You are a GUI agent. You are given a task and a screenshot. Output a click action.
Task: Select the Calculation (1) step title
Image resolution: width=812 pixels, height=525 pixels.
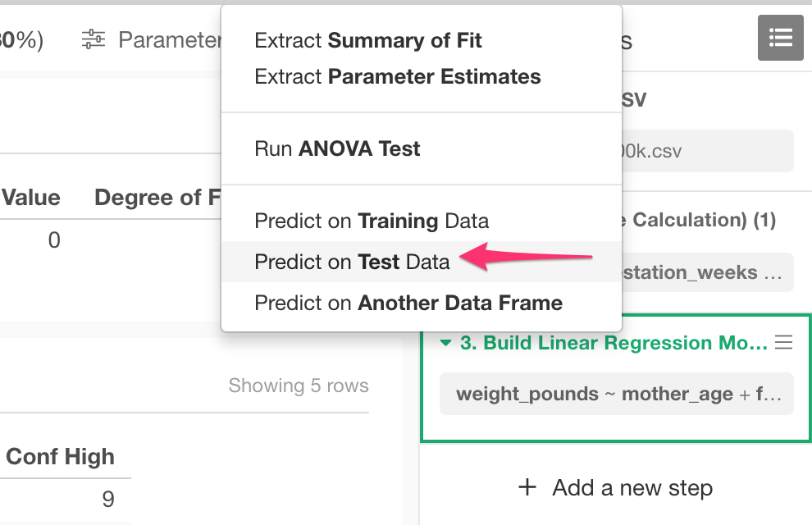pyautogui.click(x=699, y=220)
